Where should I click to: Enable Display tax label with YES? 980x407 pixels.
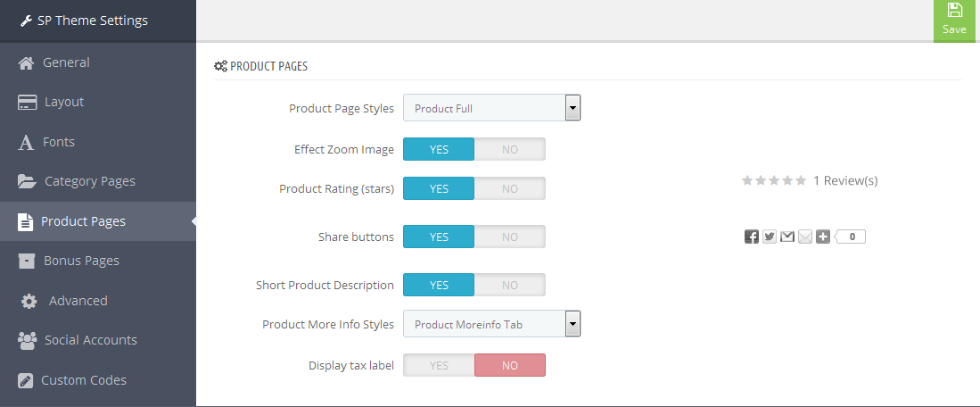(x=439, y=366)
